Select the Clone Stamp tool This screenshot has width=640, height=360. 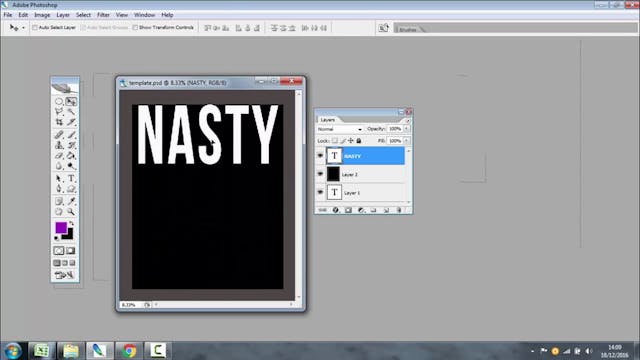[59, 145]
